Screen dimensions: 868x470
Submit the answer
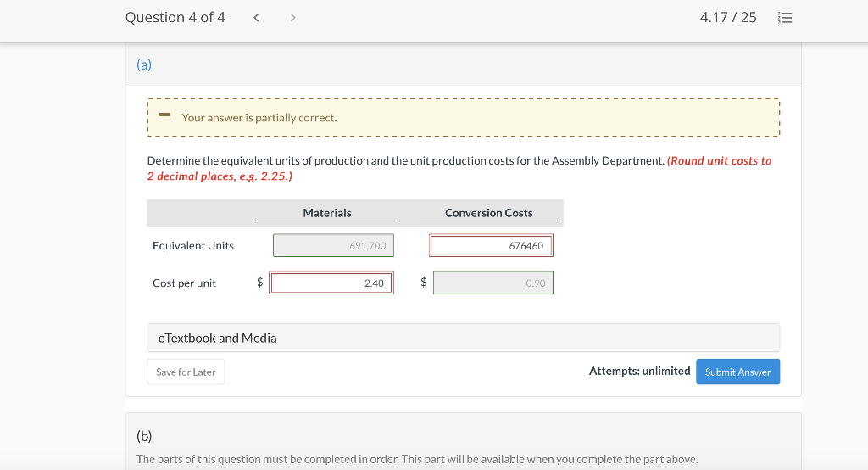(737, 372)
